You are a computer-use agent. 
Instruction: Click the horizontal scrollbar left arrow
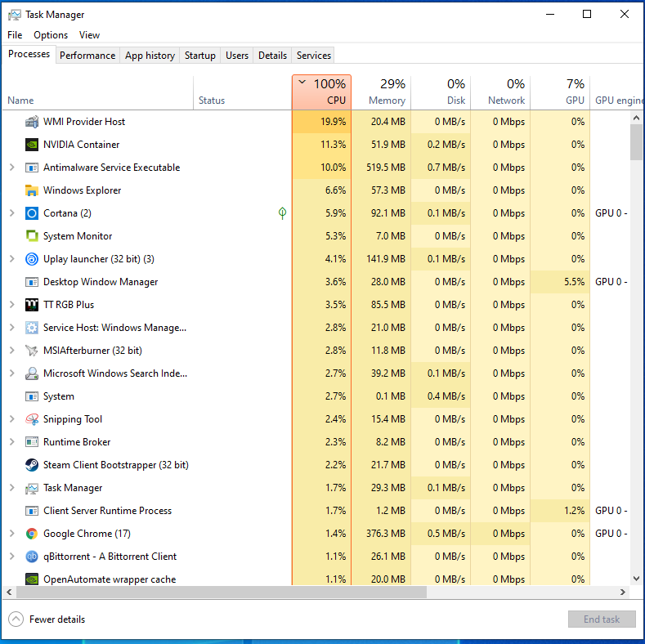(x=9, y=593)
